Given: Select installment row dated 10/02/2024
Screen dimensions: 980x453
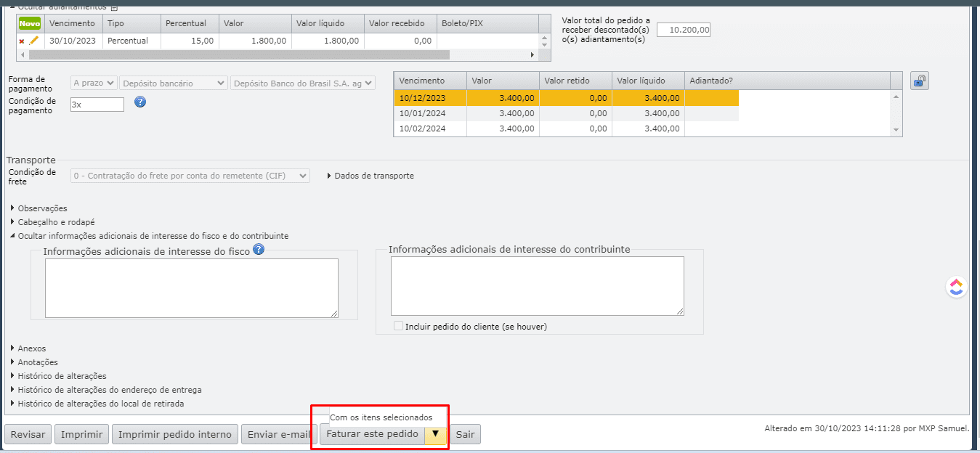Looking at the screenshot, I should click(567, 128).
